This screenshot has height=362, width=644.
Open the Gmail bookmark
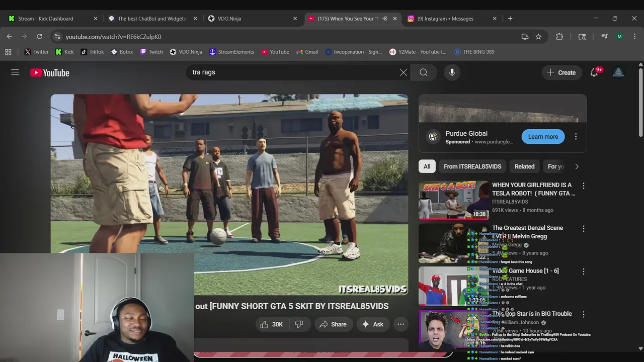point(307,52)
